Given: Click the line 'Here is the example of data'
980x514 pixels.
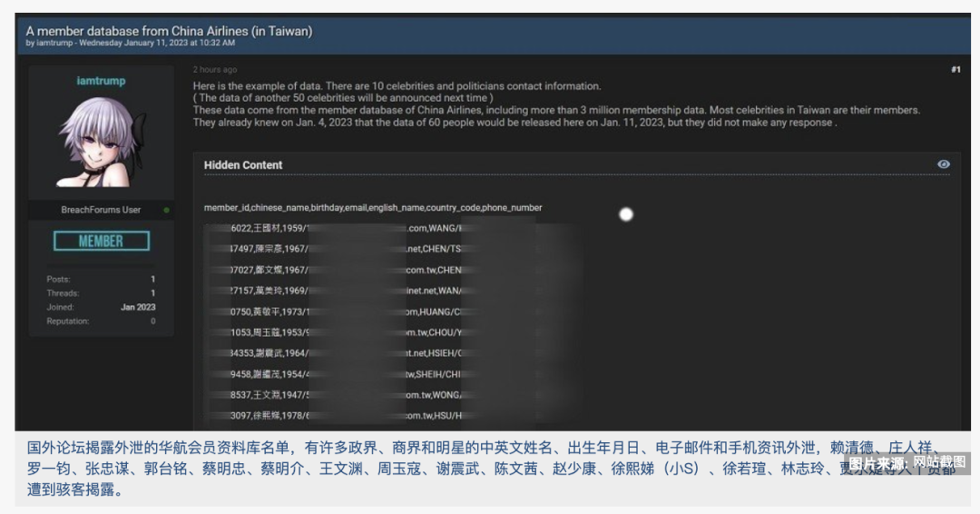Looking at the screenshot, I should 397,86.
